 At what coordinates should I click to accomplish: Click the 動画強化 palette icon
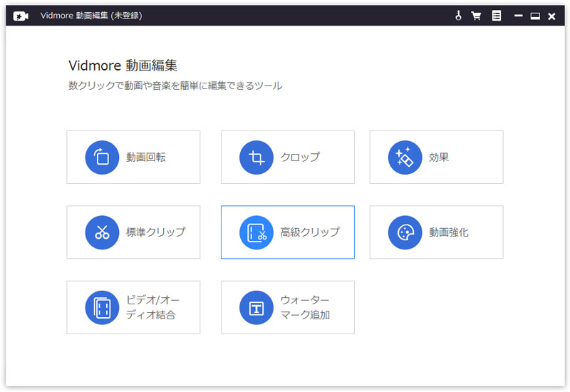click(405, 232)
